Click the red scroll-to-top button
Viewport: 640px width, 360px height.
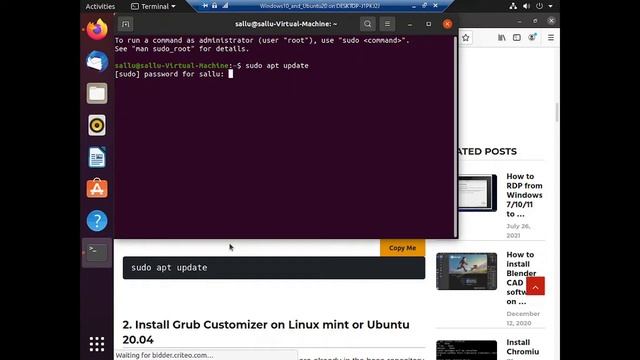(x=535, y=286)
